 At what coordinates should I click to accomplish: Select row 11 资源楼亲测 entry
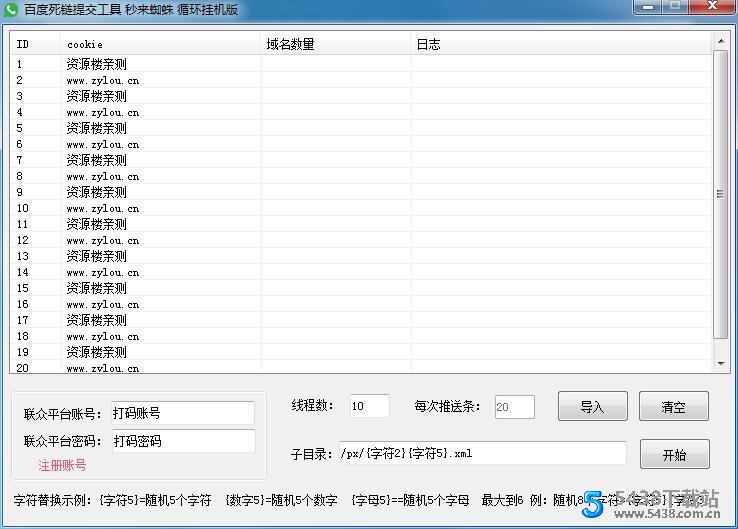point(361,224)
